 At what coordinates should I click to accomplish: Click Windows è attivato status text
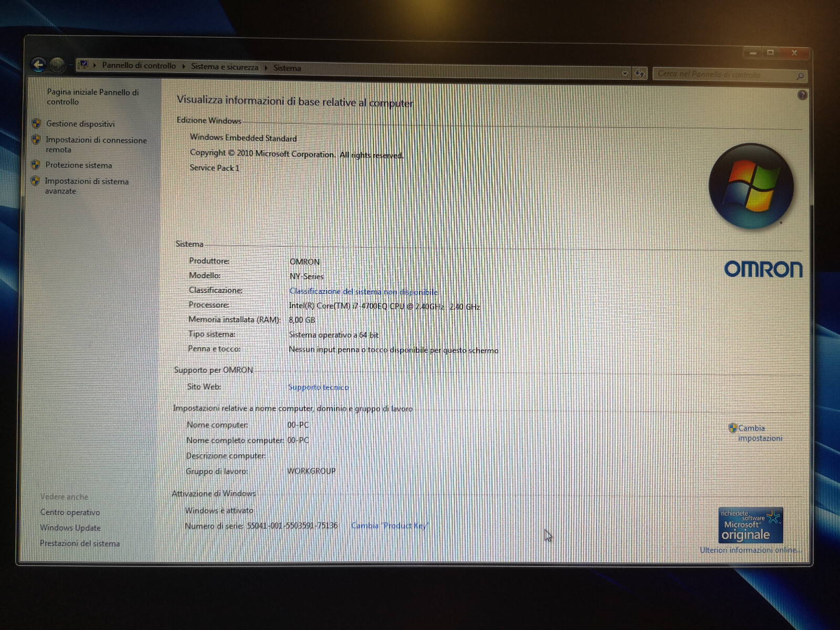click(x=219, y=510)
